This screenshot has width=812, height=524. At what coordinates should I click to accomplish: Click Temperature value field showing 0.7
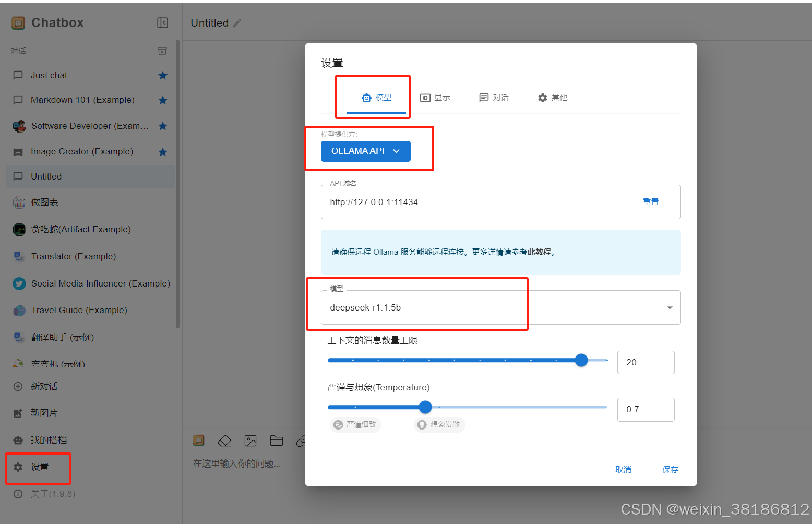click(x=646, y=409)
